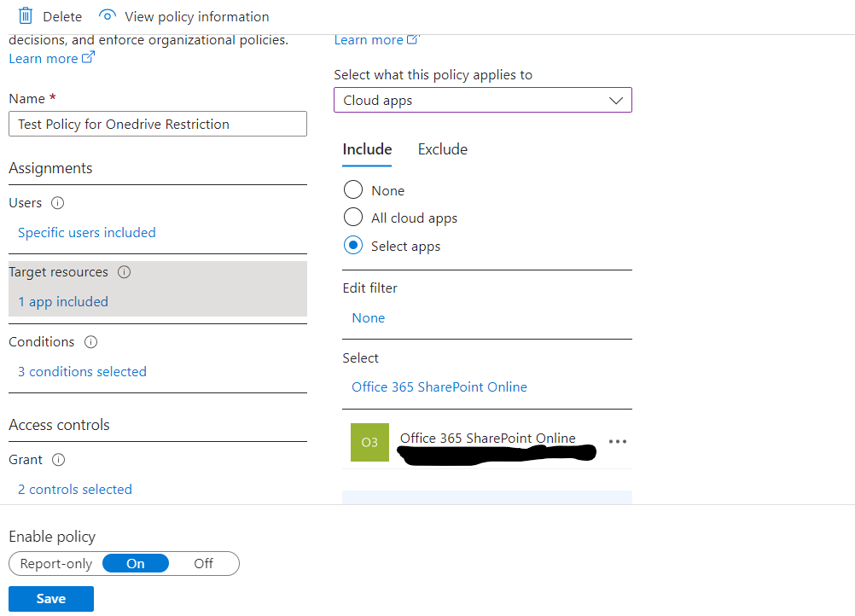Viewport: 855px width, 616px height.
Task: Click the 3 conditions selected link
Action: point(82,371)
